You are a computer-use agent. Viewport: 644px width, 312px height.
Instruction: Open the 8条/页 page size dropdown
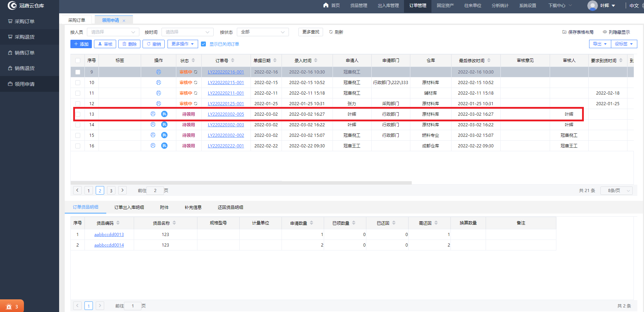(x=617, y=191)
